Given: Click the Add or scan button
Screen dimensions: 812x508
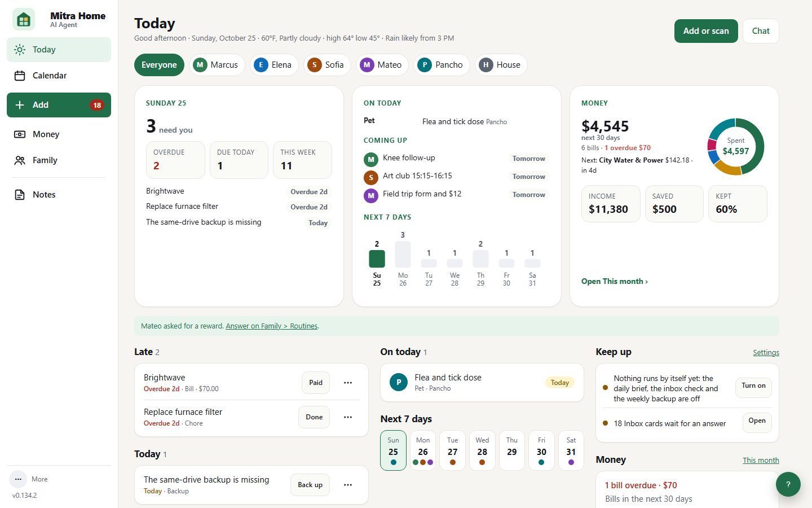Looking at the screenshot, I should pos(706,31).
